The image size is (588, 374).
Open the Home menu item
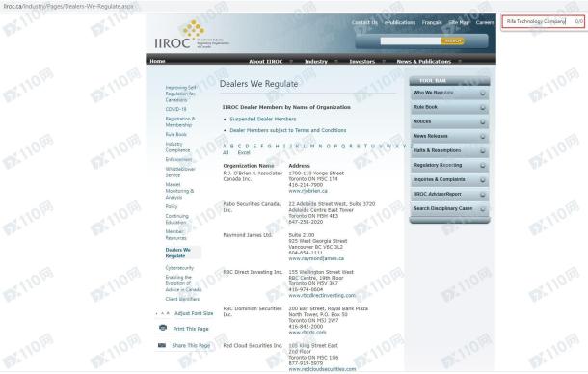coord(157,61)
